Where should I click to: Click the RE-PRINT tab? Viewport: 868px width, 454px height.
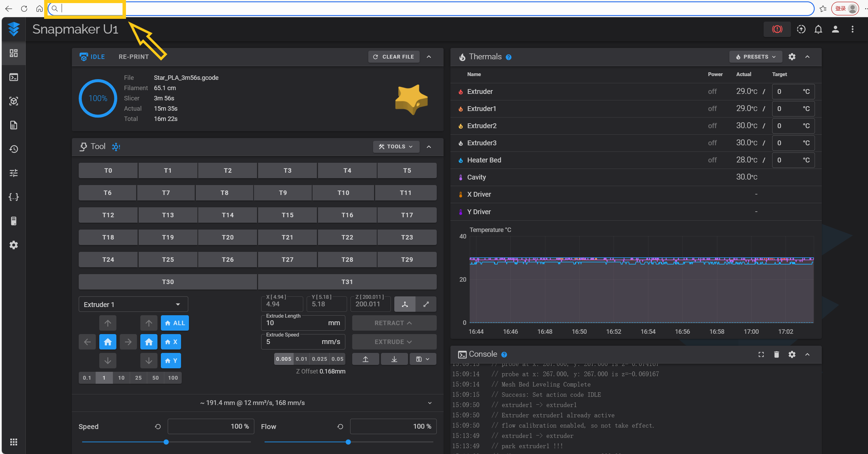pyautogui.click(x=133, y=57)
